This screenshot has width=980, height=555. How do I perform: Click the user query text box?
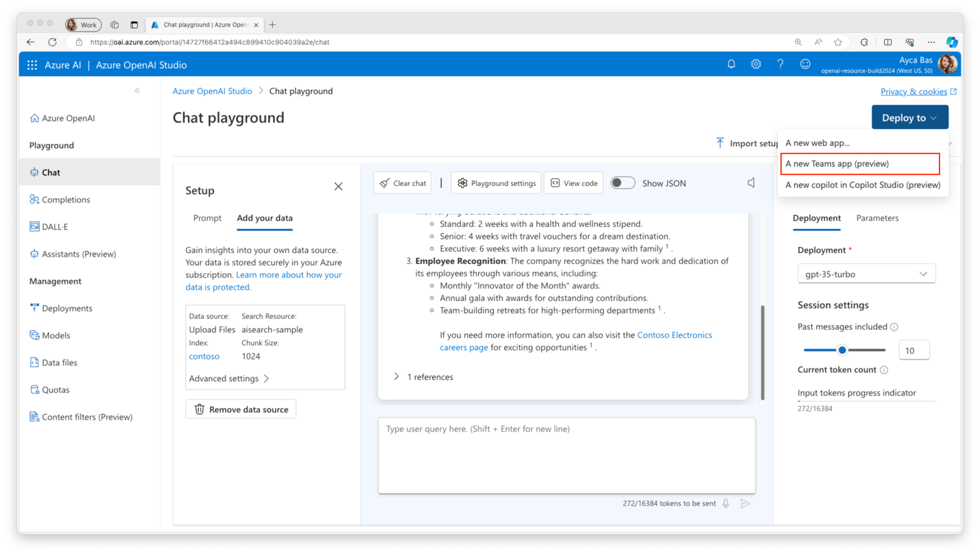(566, 456)
